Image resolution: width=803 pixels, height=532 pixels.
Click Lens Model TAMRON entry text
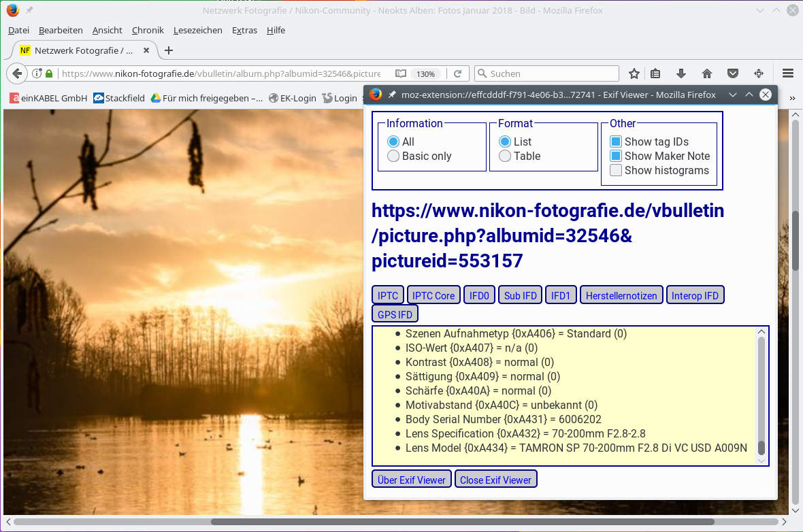point(576,448)
